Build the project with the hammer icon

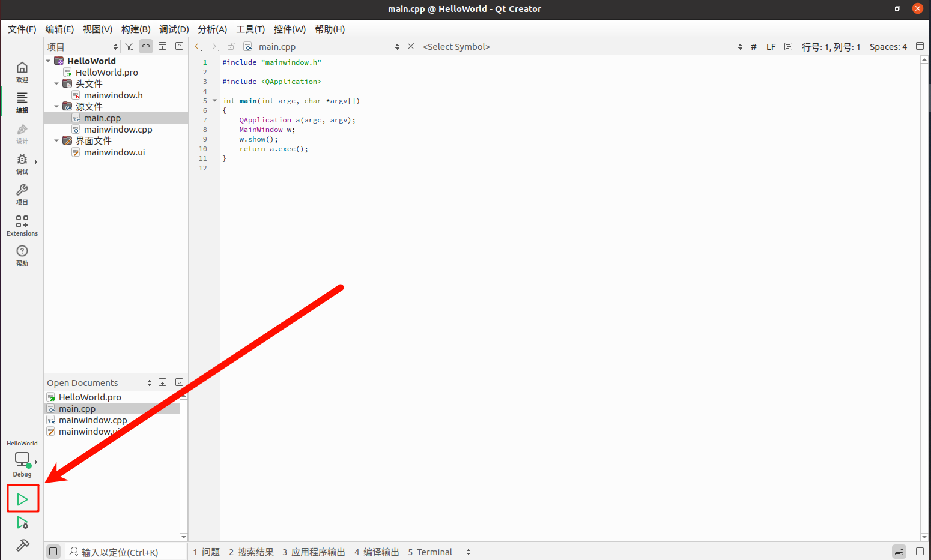point(23,545)
